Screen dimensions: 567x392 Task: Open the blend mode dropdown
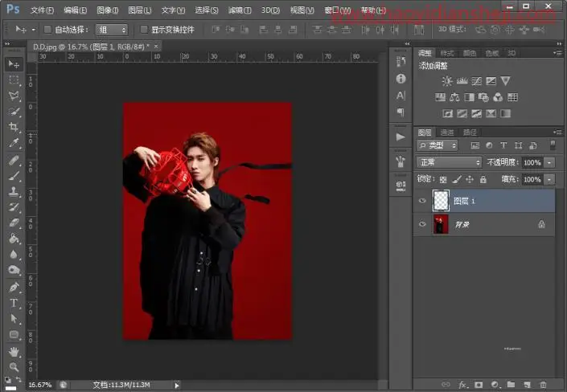pyautogui.click(x=449, y=162)
